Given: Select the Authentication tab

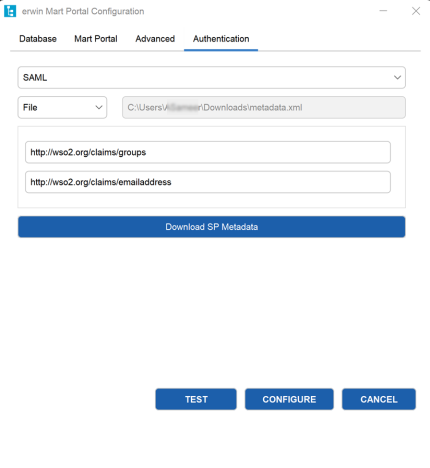Looking at the screenshot, I should coord(221,39).
